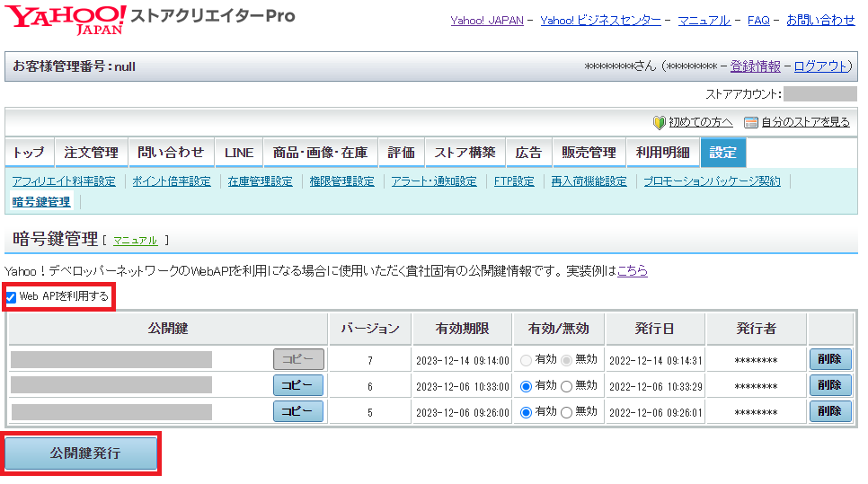Open the トップ tab
Image resolution: width=868 pixels, height=484 pixels.
click(x=30, y=152)
